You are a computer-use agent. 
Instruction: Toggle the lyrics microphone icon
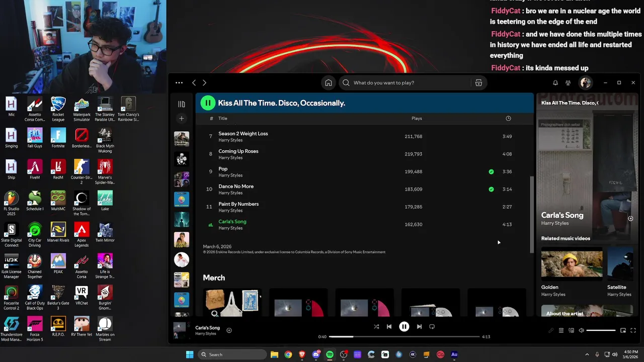[551, 330]
